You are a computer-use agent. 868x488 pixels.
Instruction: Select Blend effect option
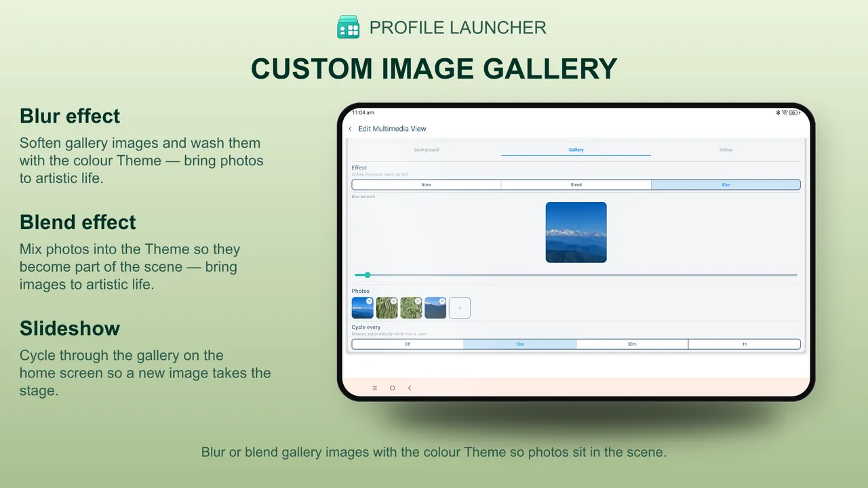pos(576,184)
